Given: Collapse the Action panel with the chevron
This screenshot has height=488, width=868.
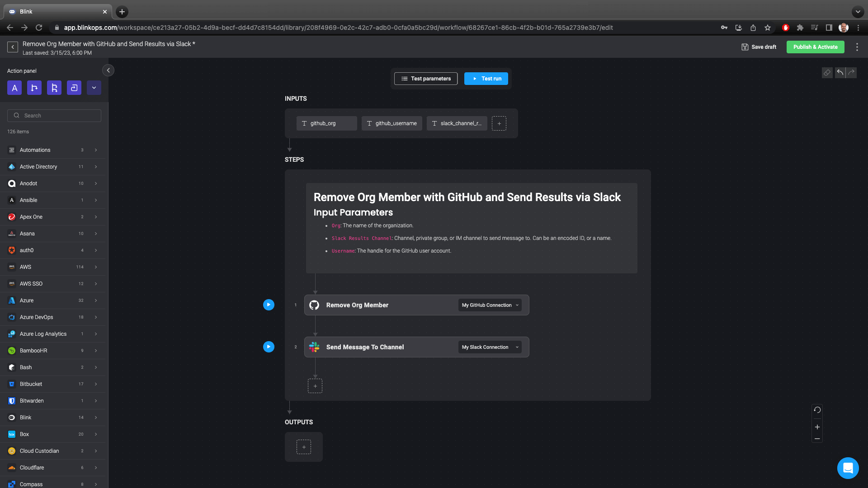Looking at the screenshot, I should (108, 70).
